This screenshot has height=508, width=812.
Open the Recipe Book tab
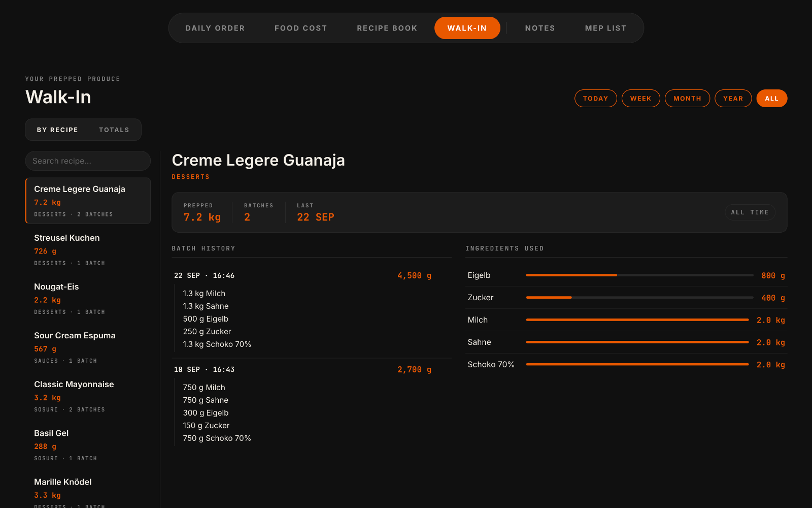pos(387,28)
